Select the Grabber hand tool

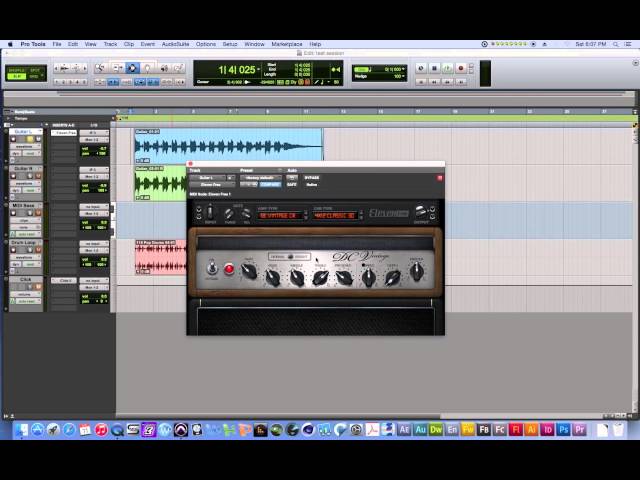148,68
